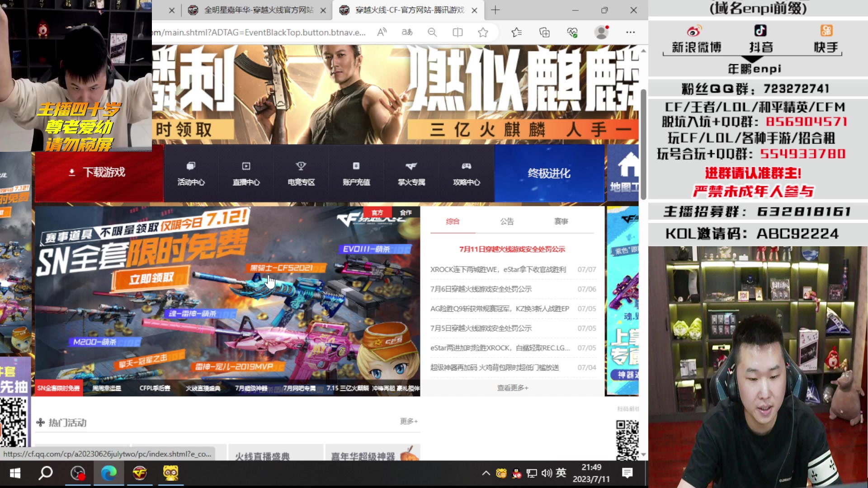The height and width of the screenshot is (488, 868).
Task: Select SN全套限时免费 carousel thumbnail label
Action: [x=59, y=388]
